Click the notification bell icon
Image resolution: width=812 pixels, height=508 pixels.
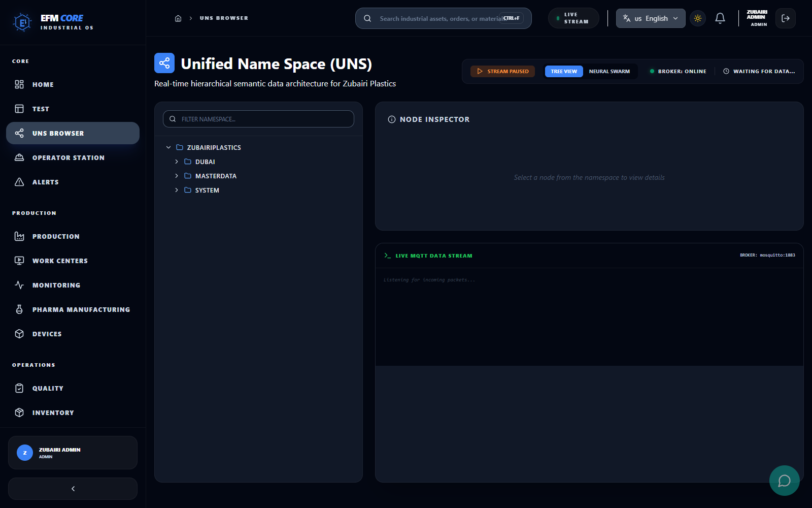point(720,18)
